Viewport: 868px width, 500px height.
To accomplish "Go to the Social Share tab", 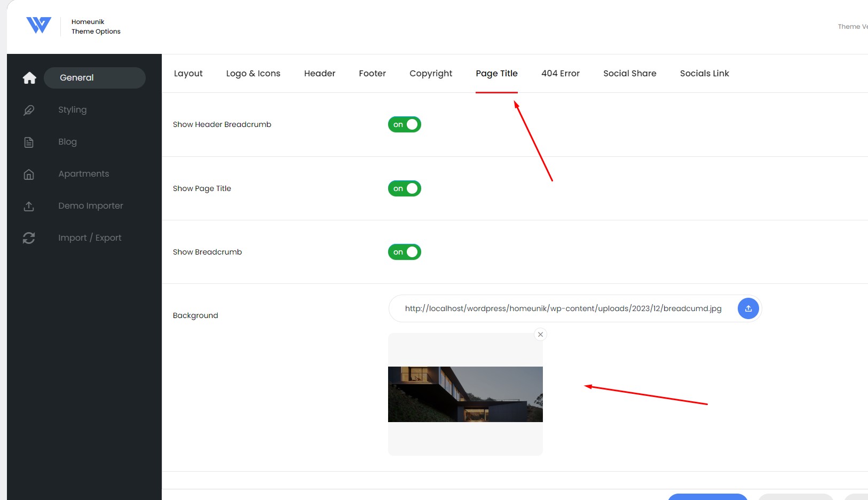I will [x=630, y=74].
